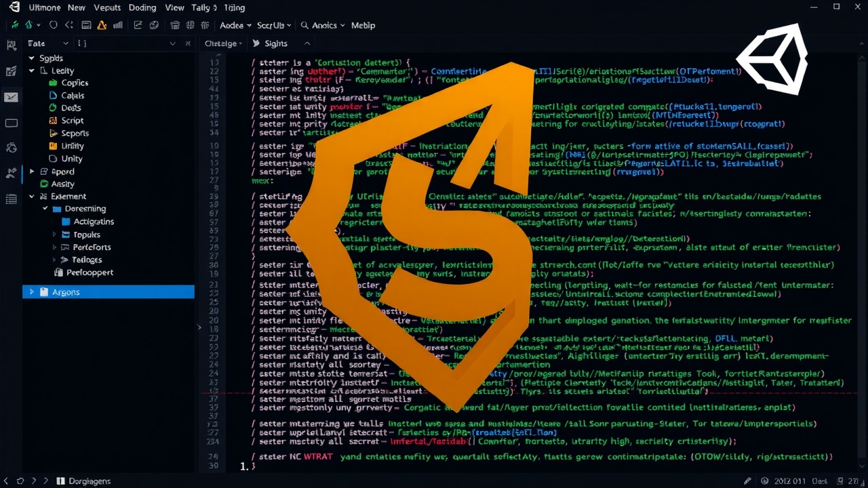Click the bar chart toolbar icon

coord(118,25)
